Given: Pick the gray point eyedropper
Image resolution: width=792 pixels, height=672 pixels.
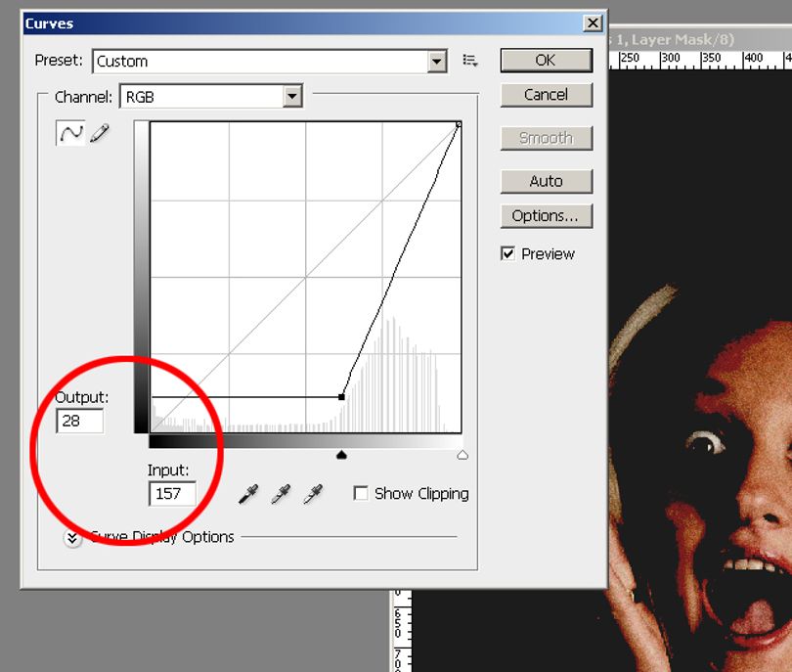Looking at the screenshot, I should point(281,494).
